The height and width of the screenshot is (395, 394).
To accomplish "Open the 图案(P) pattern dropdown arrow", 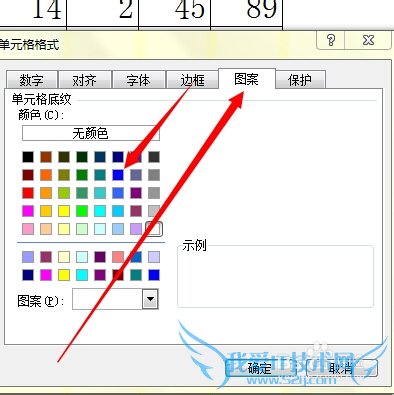I will 150,299.
